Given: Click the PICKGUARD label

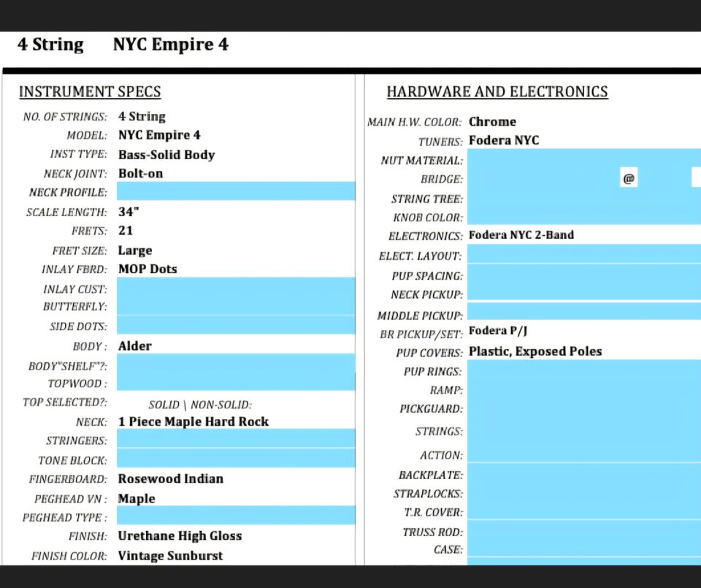Looking at the screenshot, I should coord(432,409).
